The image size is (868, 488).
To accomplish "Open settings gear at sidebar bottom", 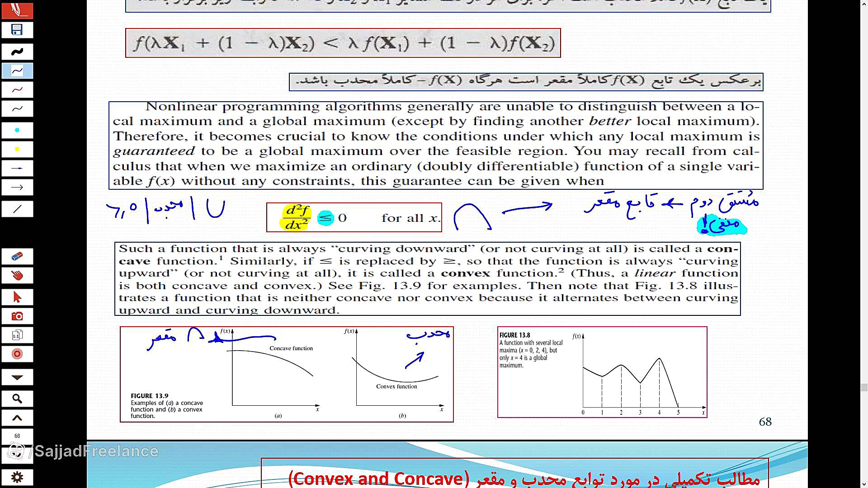I will coord(17,477).
